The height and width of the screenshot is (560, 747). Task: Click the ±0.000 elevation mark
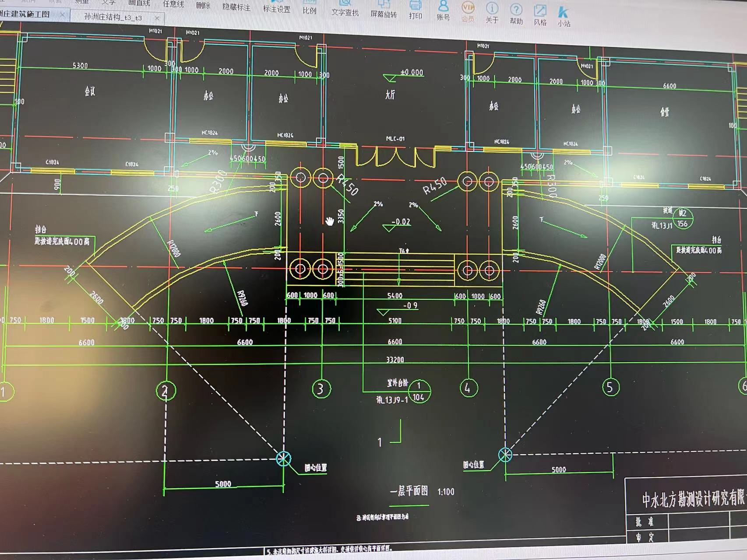pos(412,73)
